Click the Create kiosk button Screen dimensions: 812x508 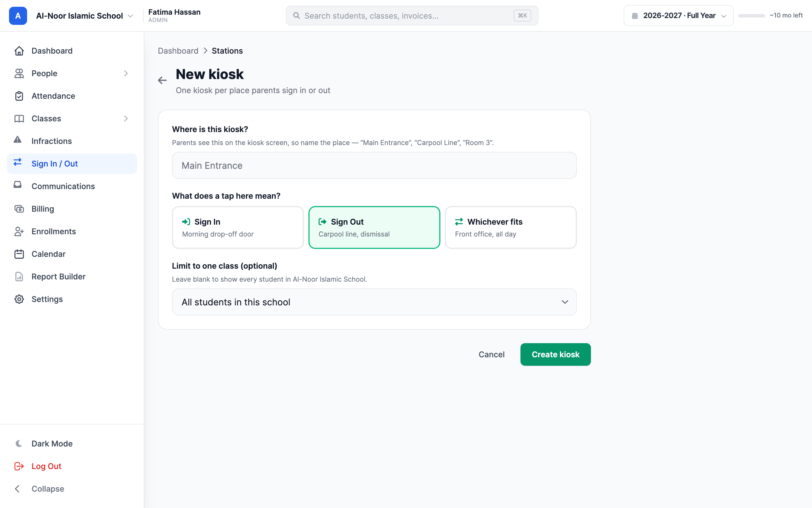[x=555, y=354]
